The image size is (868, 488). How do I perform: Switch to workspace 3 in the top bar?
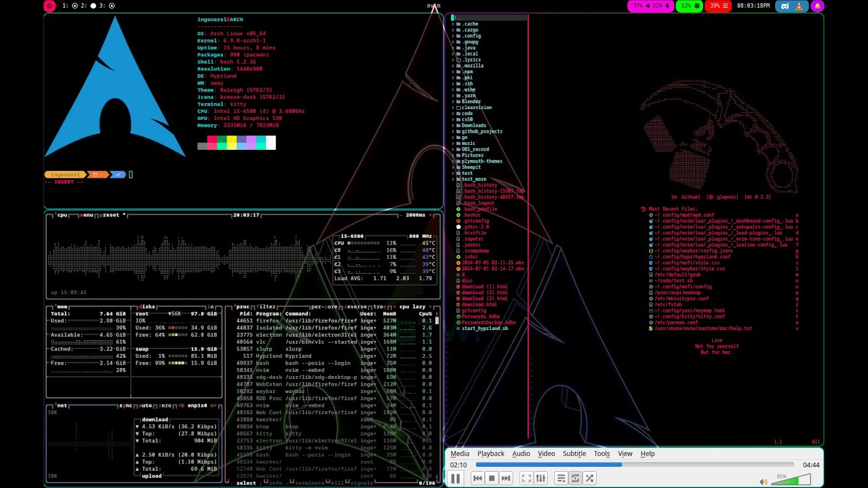click(x=107, y=6)
